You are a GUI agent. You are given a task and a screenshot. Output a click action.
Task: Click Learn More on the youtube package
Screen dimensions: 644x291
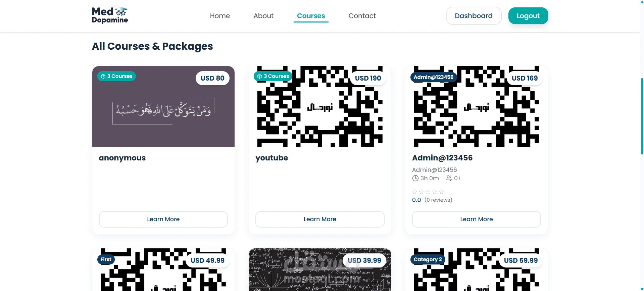point(320,219)
